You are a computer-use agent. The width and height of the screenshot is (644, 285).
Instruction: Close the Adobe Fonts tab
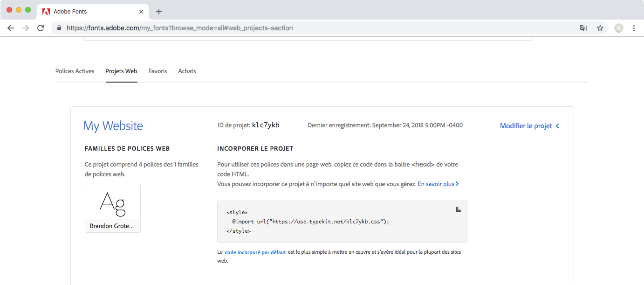(141, 12)
